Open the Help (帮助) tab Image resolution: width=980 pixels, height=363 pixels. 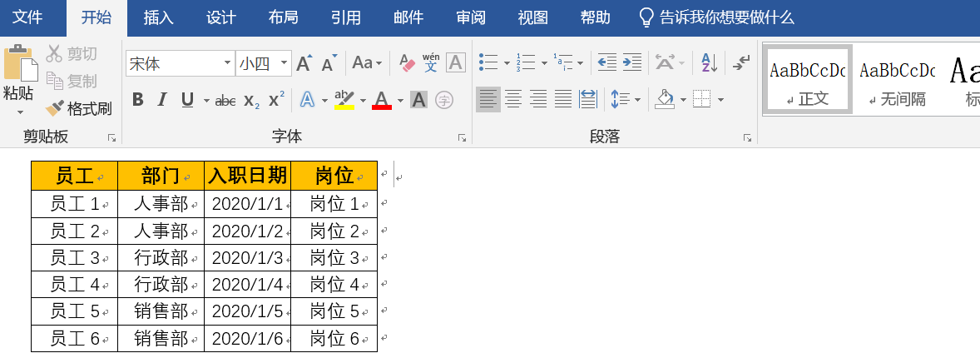[x=595, y=17]
